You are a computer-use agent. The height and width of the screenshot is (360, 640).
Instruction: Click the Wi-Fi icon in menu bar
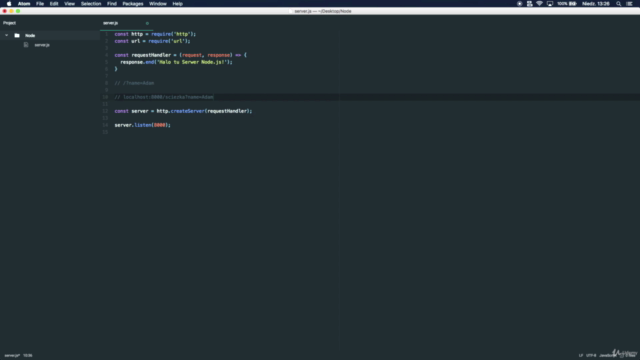coord(540,4)
